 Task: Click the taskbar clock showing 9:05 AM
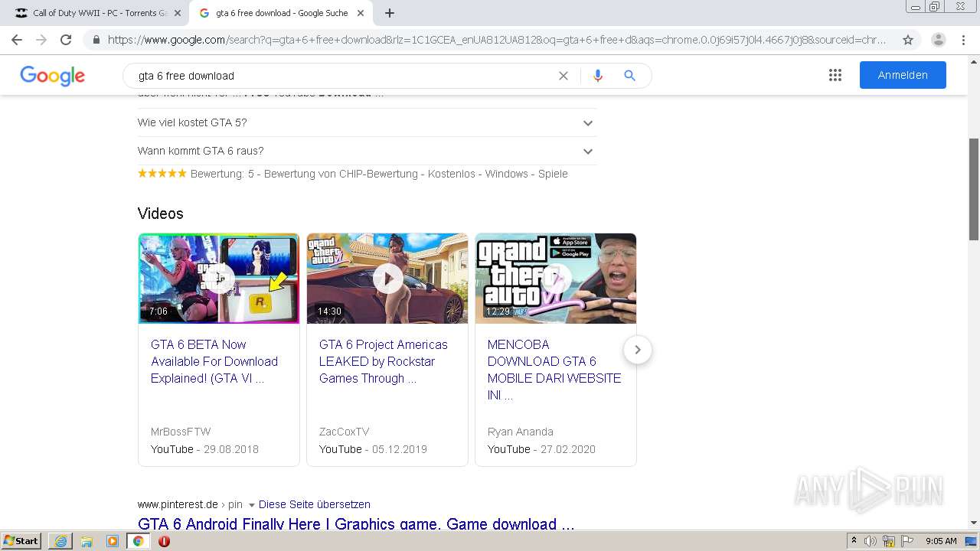941,541
